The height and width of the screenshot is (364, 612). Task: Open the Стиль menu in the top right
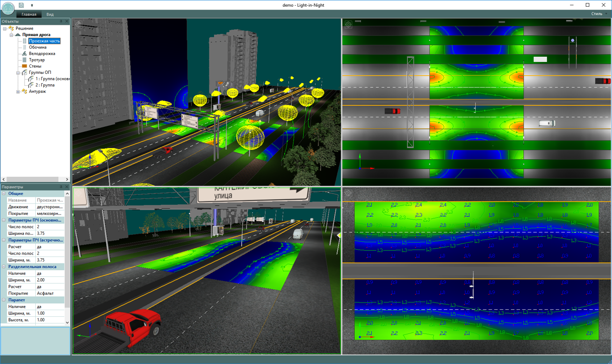[x=598, y=14]
